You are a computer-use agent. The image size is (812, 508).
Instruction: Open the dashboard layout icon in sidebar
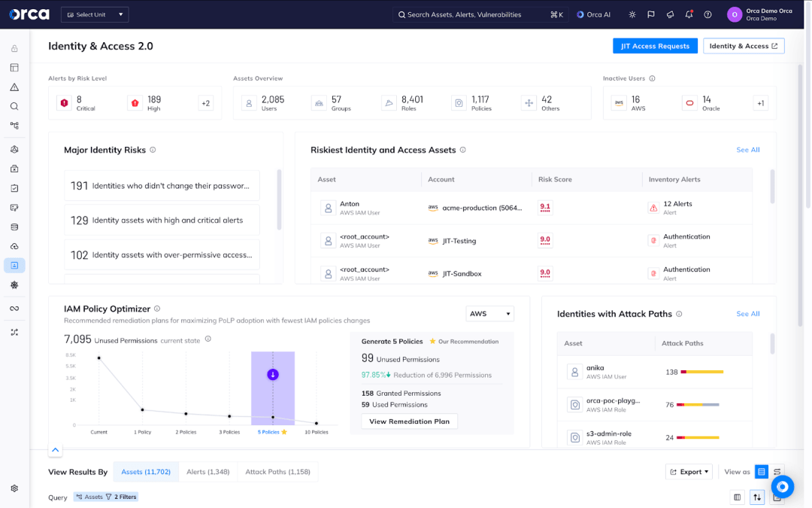click(14, 68)
